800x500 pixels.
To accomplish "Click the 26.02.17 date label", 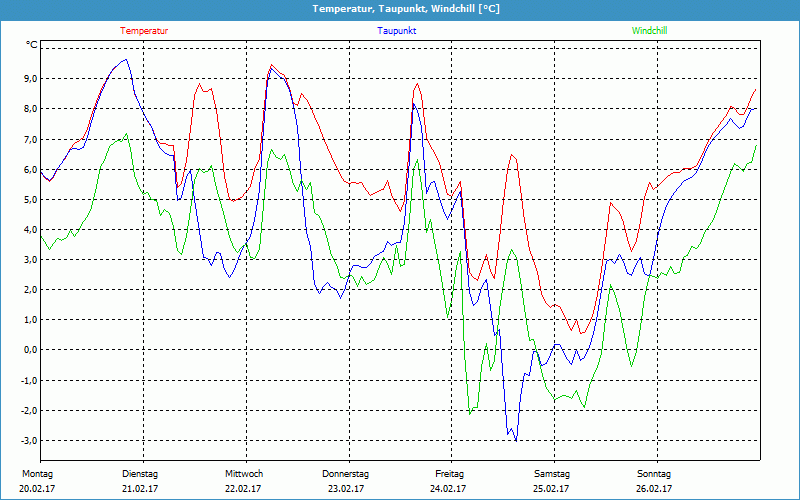I will pyautogui.click(x=654, y=489).
